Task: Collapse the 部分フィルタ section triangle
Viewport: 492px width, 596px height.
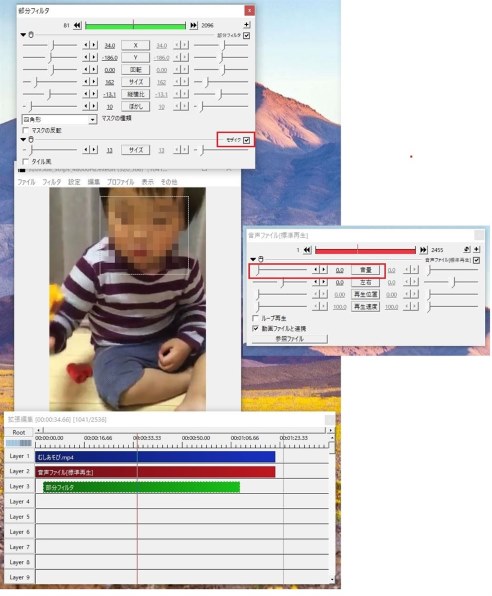Action: [x=24, y=35]
